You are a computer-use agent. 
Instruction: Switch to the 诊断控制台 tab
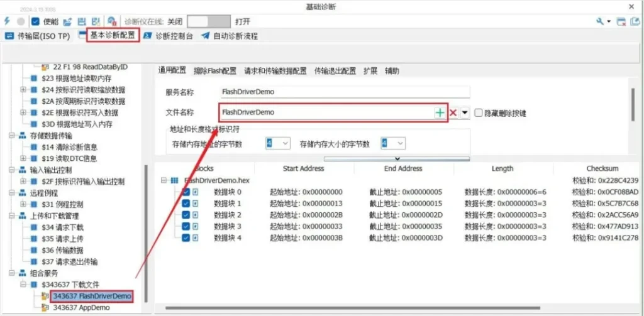tap(169, 36)
